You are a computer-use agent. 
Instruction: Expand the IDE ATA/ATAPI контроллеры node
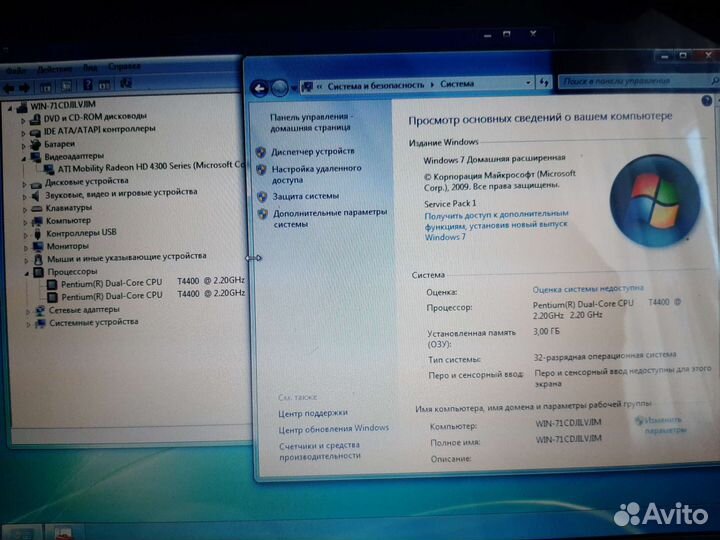(x=23, y=133)
